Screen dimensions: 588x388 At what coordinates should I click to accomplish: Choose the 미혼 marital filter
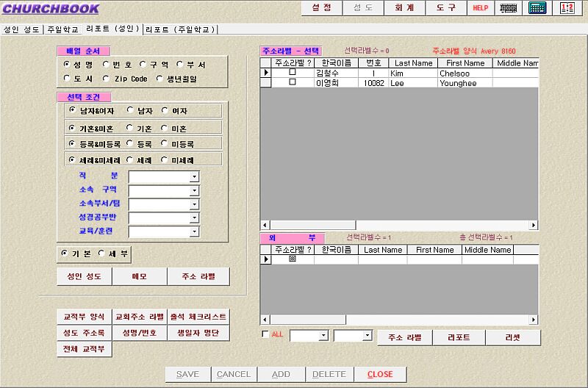point(164,128)
